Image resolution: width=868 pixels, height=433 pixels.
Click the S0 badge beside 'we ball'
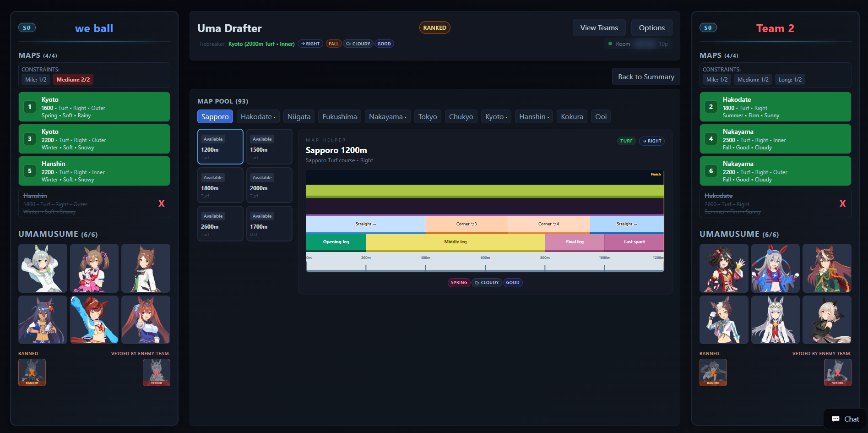[27, 27]
